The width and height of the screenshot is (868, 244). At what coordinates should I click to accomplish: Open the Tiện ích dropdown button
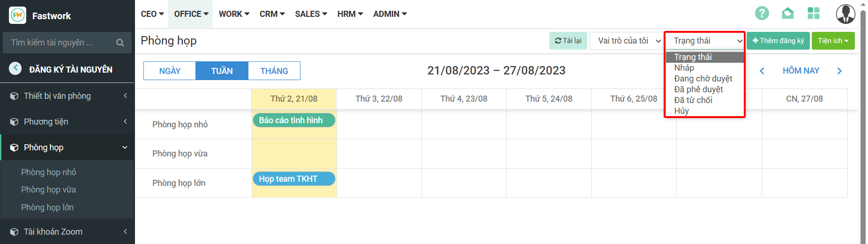[833, 41]
